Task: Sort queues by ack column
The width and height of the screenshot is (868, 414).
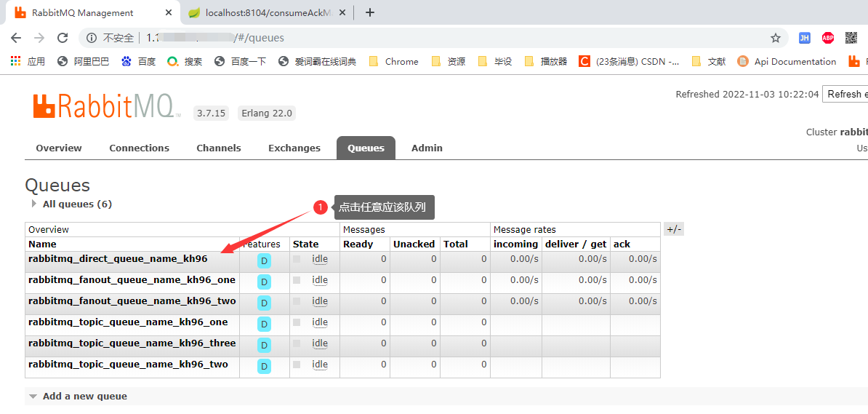Action: (622, 244)
